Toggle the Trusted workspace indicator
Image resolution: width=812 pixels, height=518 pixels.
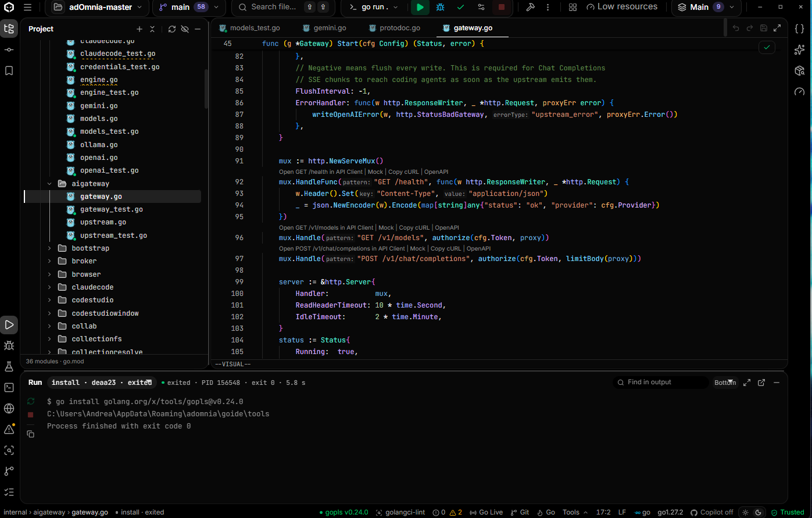[788, 512]
